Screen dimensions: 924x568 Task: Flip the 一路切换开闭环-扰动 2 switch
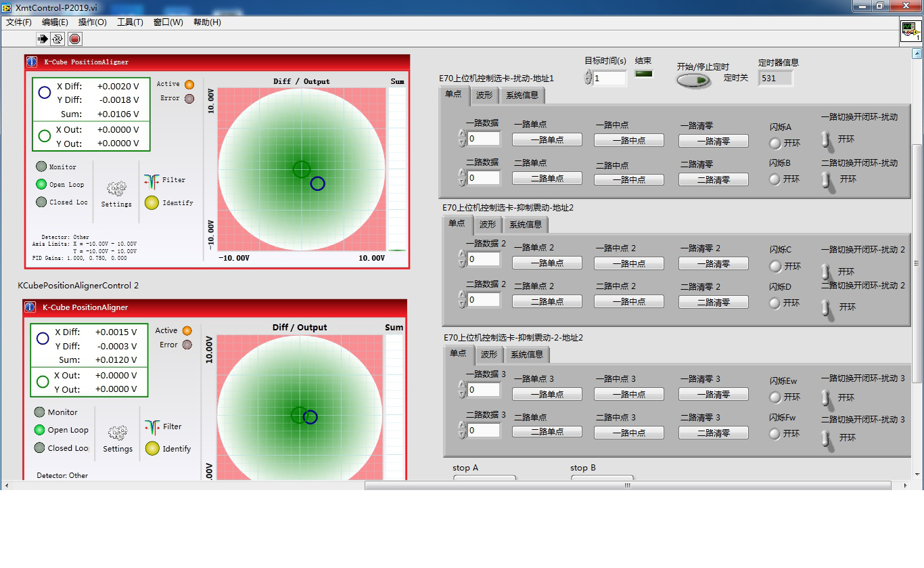coord(825,272)
